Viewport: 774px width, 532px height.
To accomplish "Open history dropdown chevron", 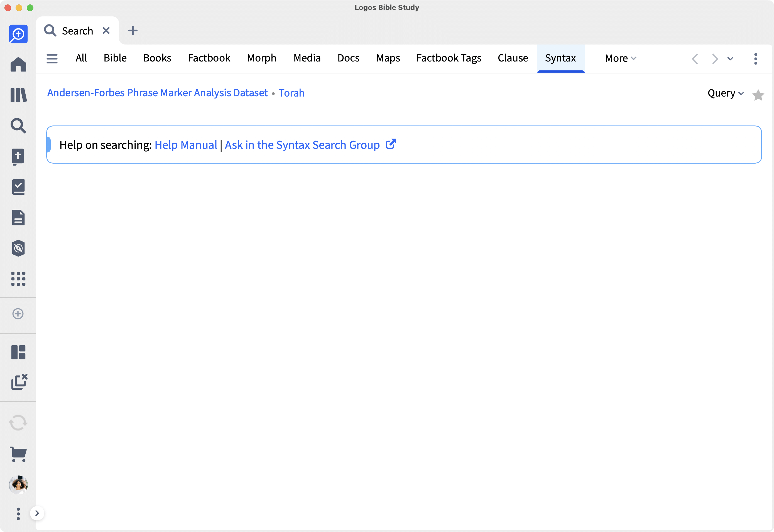I will [730, 59].
